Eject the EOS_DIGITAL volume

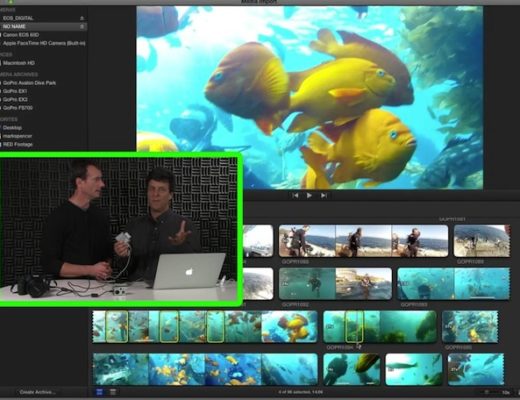coord(82,18)
